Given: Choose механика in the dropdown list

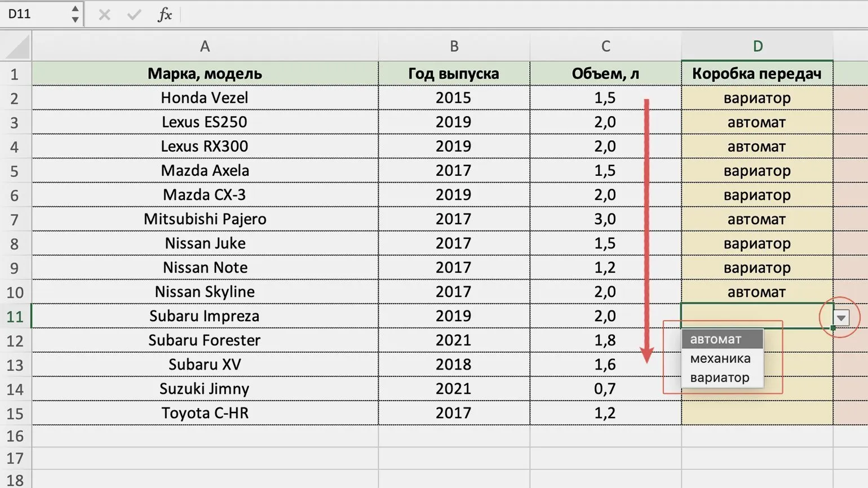Looking at the screenshot, I should [721, 358].
